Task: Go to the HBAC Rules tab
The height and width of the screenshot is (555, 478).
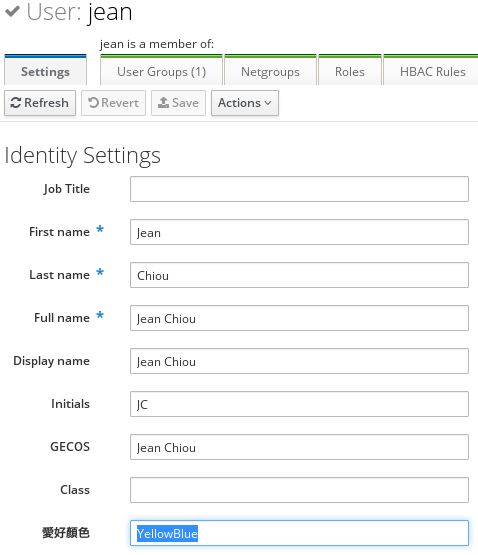Action: pos(432,70)
